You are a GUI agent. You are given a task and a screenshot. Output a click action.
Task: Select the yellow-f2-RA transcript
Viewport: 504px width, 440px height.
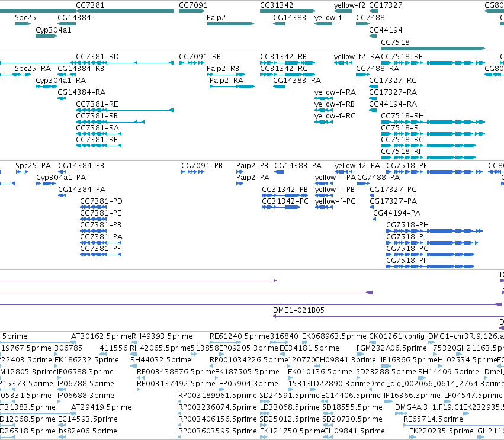pos(344,63)
